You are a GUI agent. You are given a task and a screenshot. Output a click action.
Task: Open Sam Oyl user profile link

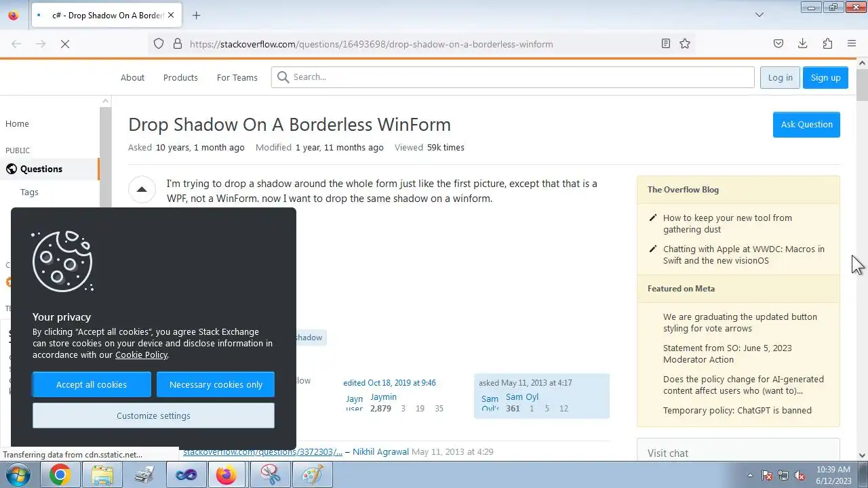tap(522, 397)
